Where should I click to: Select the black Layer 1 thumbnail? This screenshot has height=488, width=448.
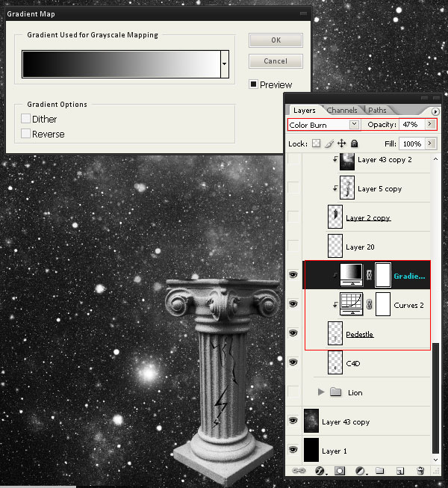311,450
